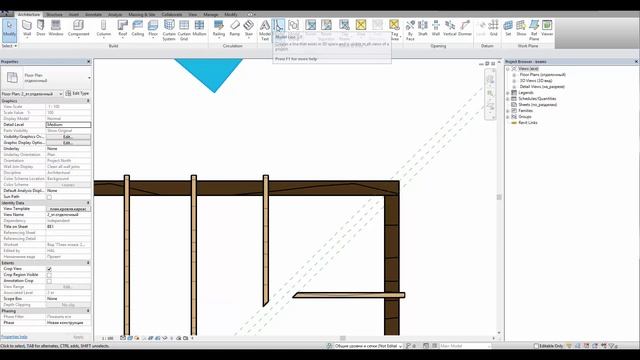Collapse the Phasing properties section
This screenshot has height=360, width=640.
click(88, 311)
